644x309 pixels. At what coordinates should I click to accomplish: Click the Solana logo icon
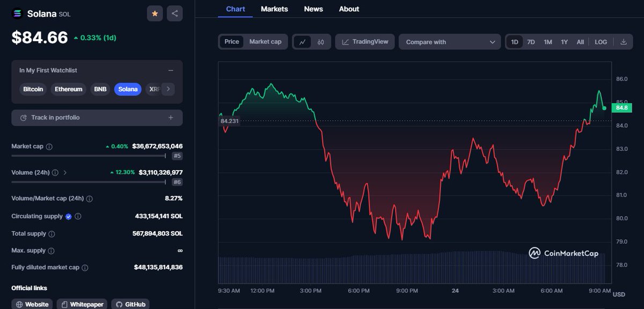pos(17,14)
